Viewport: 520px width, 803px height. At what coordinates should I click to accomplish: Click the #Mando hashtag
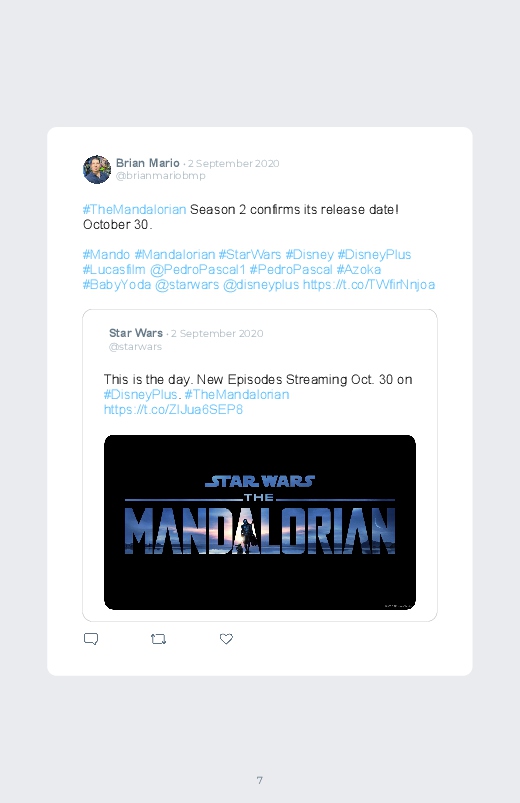[107, 255]
